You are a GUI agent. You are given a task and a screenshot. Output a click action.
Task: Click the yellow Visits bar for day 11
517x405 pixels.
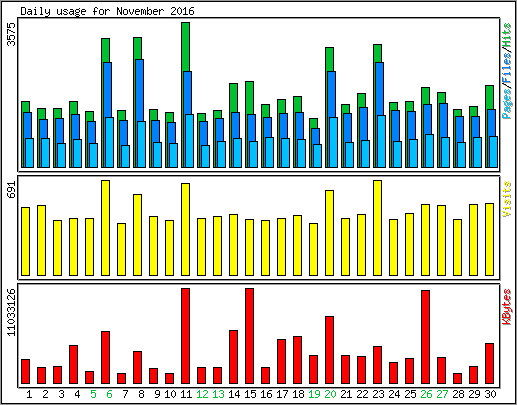tap(186, 230)
